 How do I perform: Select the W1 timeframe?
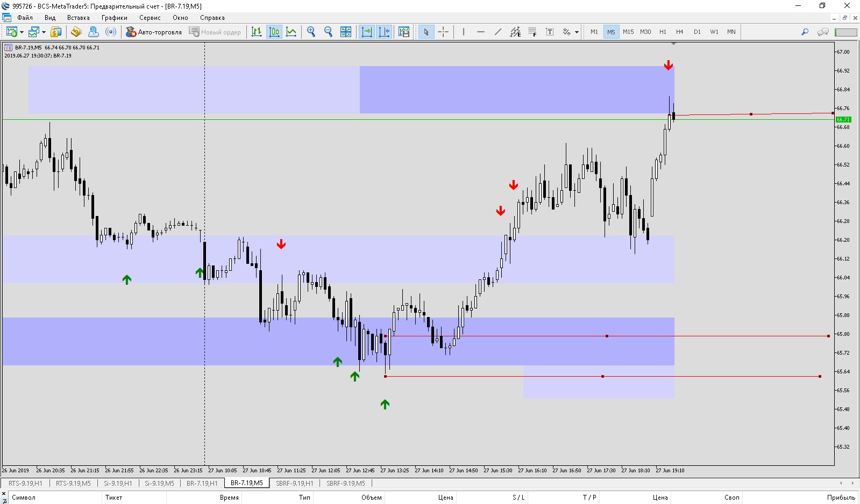click(714, 32)
